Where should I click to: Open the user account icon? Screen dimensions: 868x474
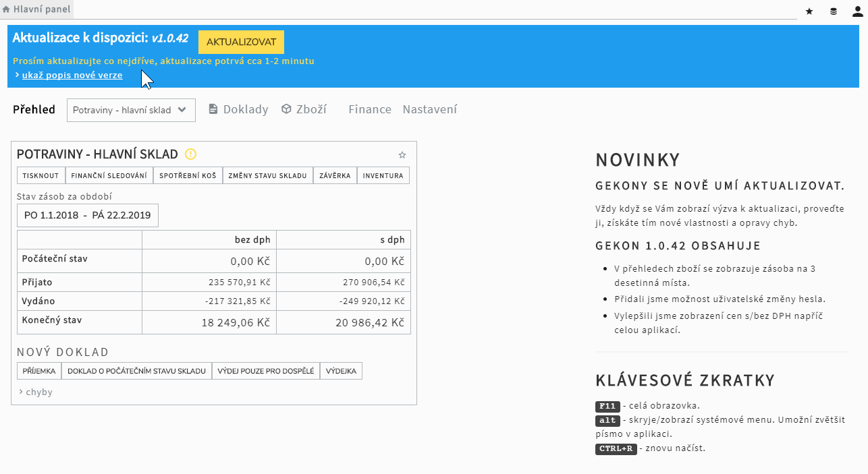pyautogui.click(x=857, y=11)
